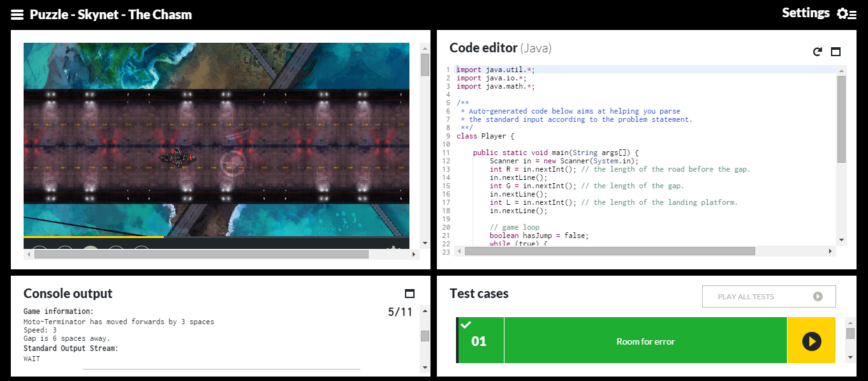
Task: Click the Settings label in the header
Action: pyautogui.click(x=805, y=13)
